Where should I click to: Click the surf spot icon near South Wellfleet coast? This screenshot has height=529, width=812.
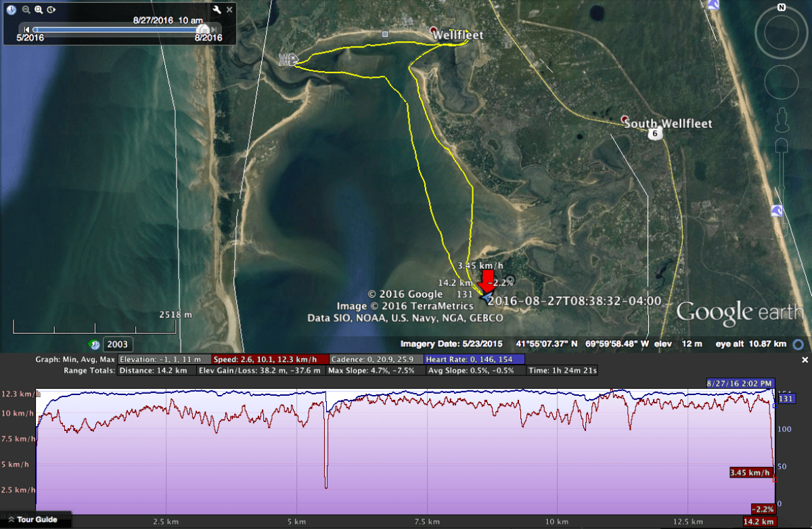coord(777,212)
